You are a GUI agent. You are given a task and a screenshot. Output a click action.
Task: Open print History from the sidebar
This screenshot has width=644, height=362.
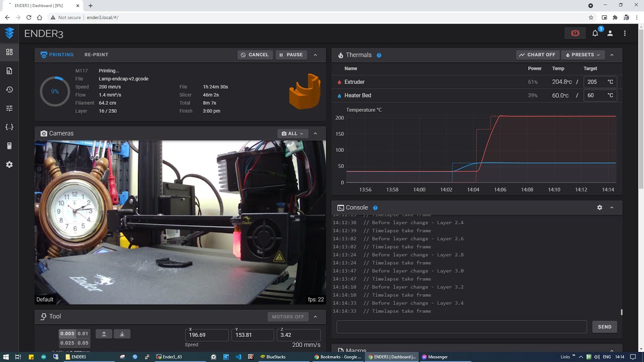click(x=9, y=89)
